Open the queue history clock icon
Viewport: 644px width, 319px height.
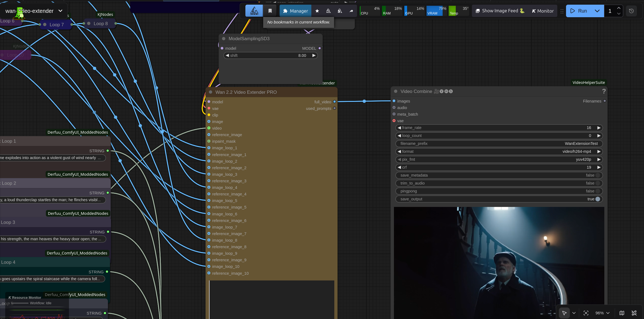coord(631,11)
